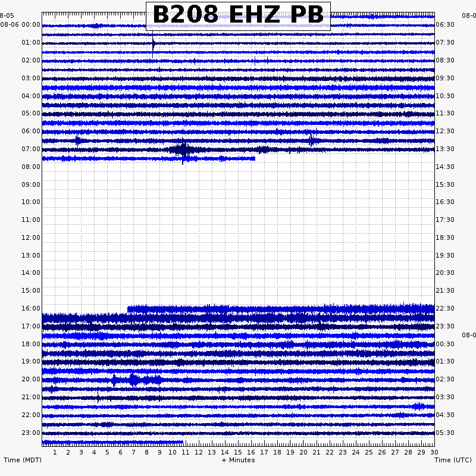
Task: Click the 08-06 00:00 row label
Action: (x=20, y=24)
